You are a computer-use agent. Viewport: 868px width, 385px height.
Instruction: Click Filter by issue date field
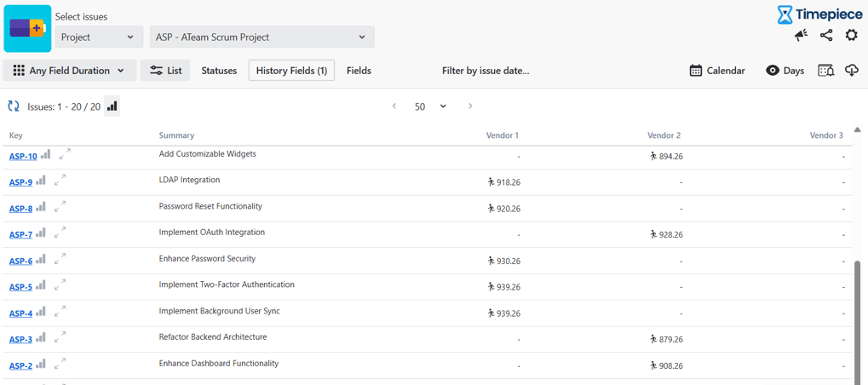click(486, 71)
